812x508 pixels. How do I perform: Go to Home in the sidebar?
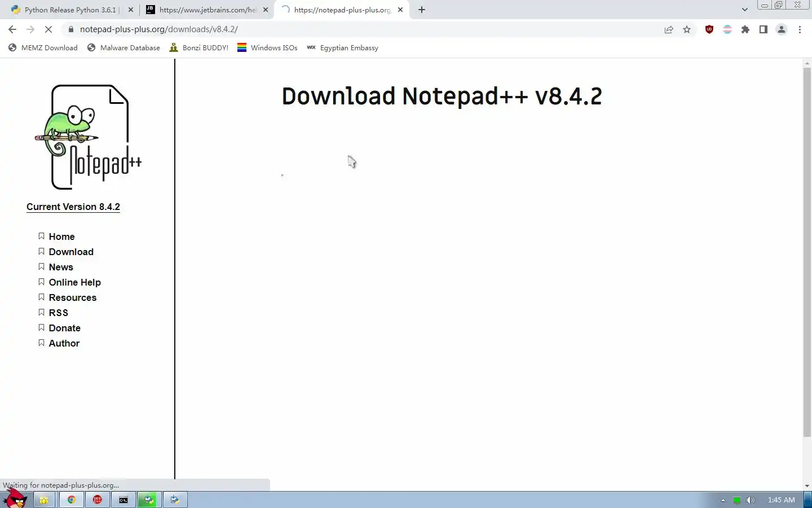(61, 237)
